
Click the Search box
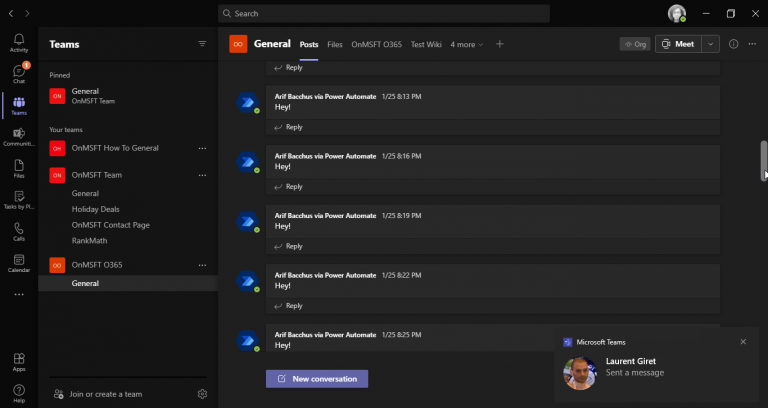point(384,14)
